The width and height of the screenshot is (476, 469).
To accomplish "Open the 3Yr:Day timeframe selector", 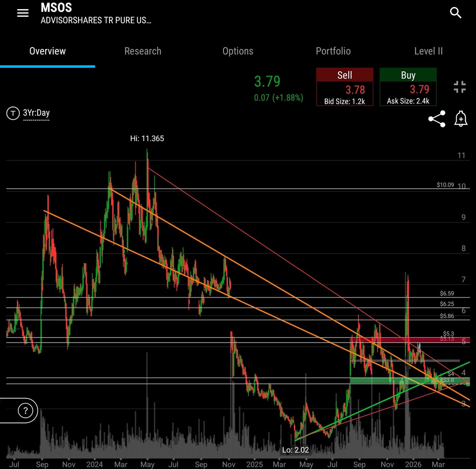I will (36, 113).
